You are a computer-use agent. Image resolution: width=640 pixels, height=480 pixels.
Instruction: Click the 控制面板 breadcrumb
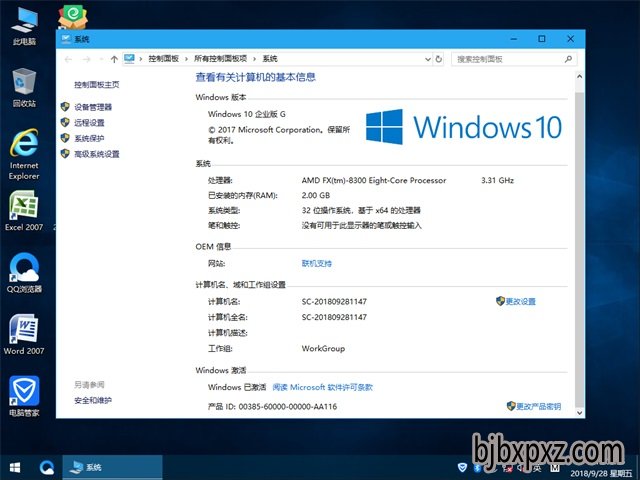(163, 59)
